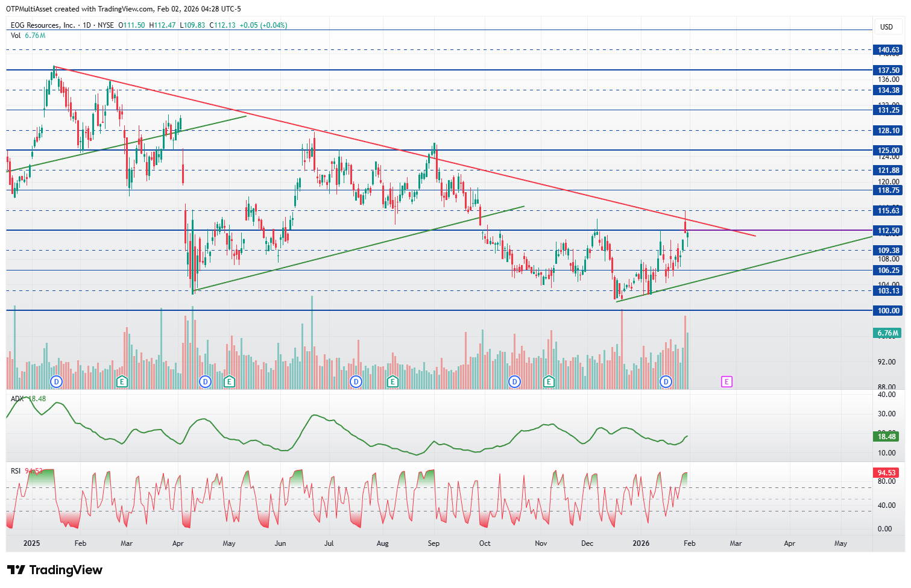The height and width of the screenshot is (588, 911).
Task: Click the OTPMultiAsset created with TradingView.com caption
Action: (123, 8)
